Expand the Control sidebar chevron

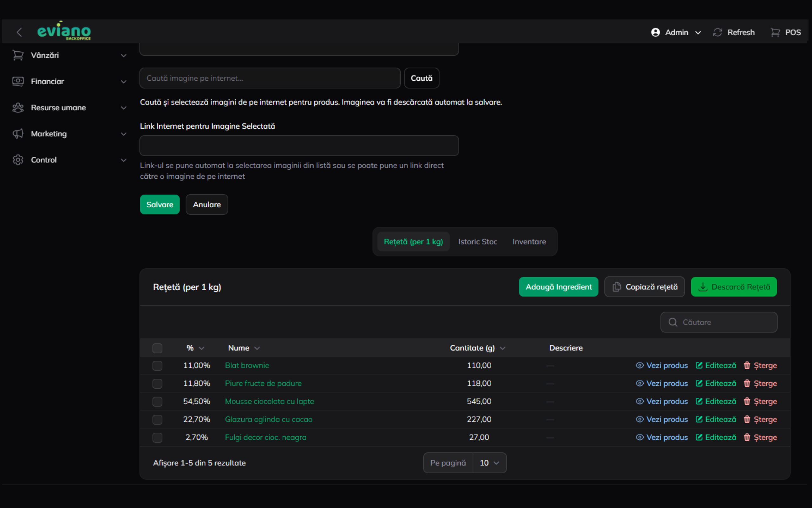coord(123,160)
